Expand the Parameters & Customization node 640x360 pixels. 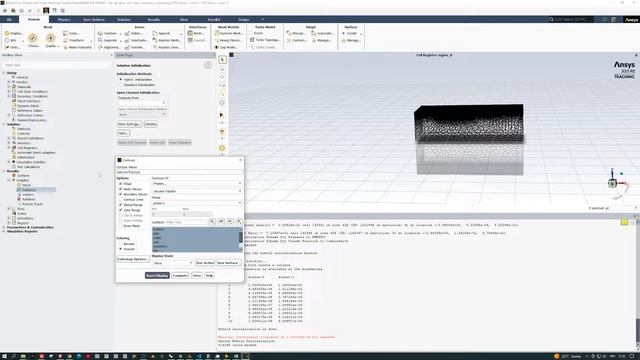(x=4, y=227)
